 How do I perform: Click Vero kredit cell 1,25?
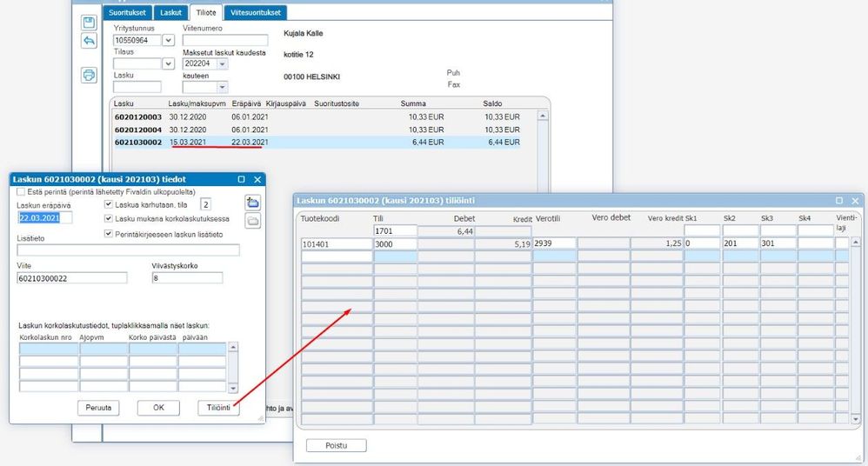tap(658, 243)
